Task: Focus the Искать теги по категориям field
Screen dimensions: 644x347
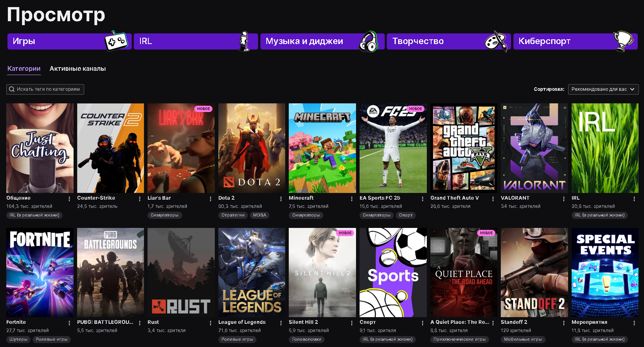Action: coord(45,89)
